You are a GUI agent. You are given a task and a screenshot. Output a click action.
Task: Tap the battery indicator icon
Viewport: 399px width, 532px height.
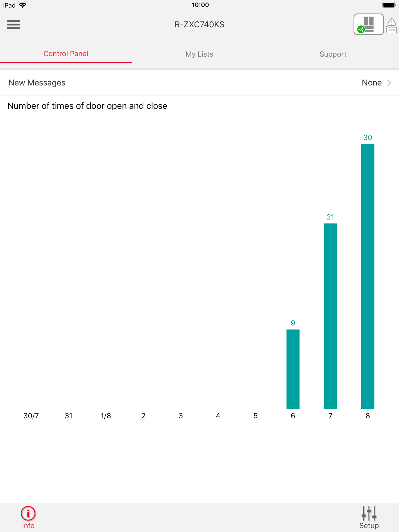389,5
